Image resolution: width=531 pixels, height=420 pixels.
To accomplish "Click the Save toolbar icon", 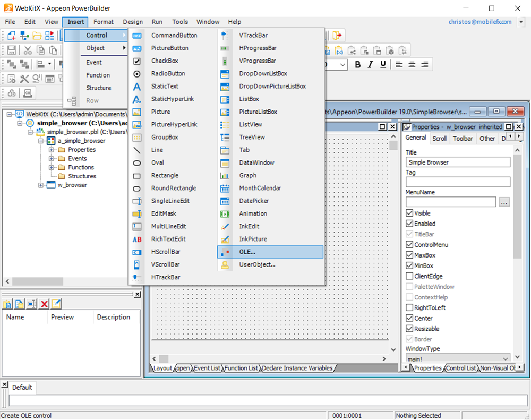I will tap(12, 50).
